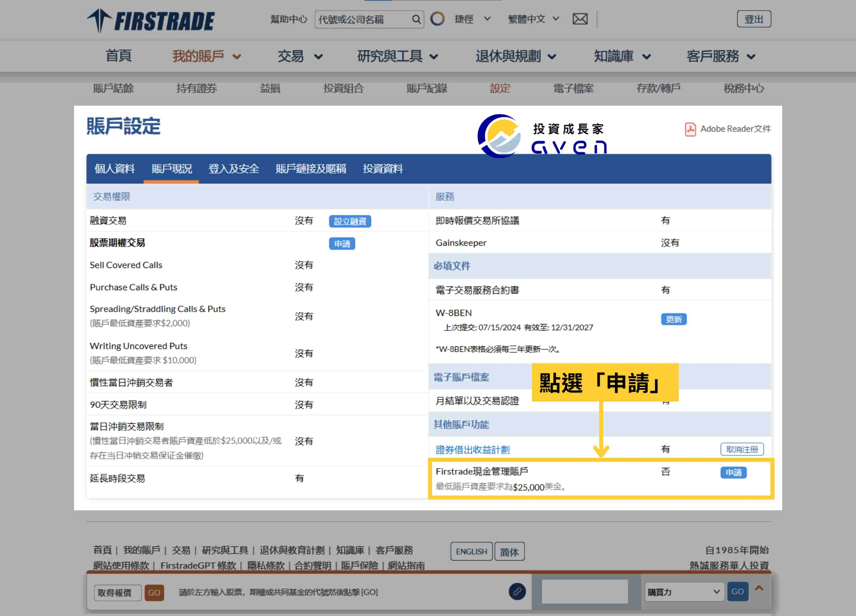Expand the 交易 menu
The image size is (856, 616).
(x=300, y=56)
